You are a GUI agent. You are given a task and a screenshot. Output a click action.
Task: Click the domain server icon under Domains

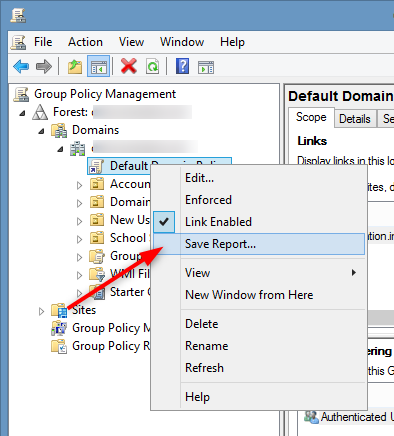pos(77,148)
